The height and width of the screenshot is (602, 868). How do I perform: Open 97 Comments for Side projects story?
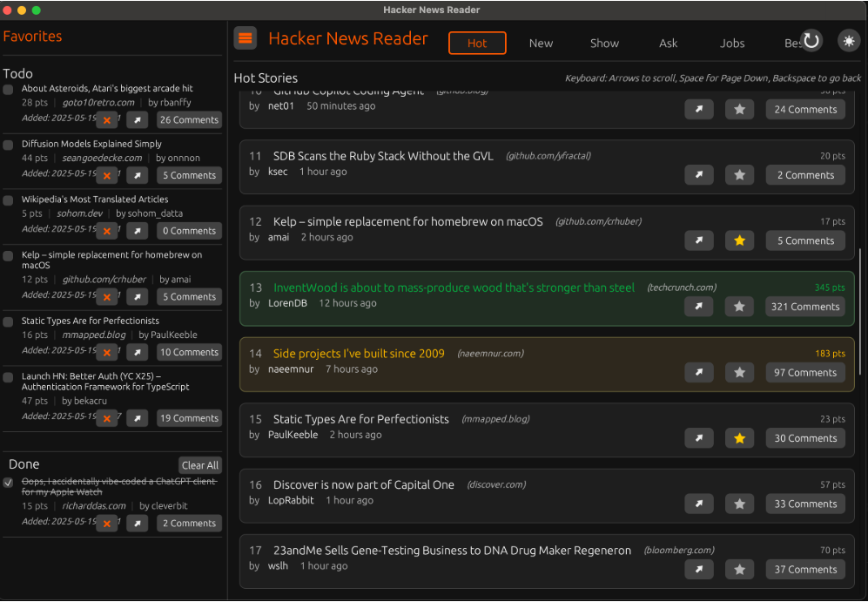pos(805,373)
